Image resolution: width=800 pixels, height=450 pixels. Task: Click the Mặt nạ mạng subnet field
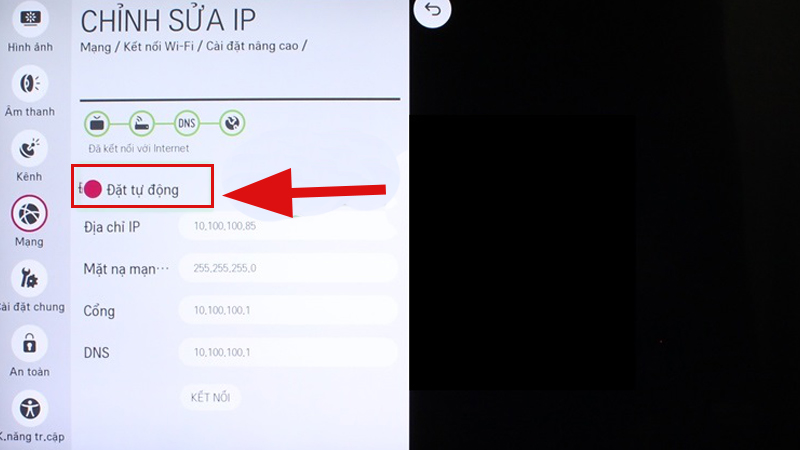click(x=288, y=268)
